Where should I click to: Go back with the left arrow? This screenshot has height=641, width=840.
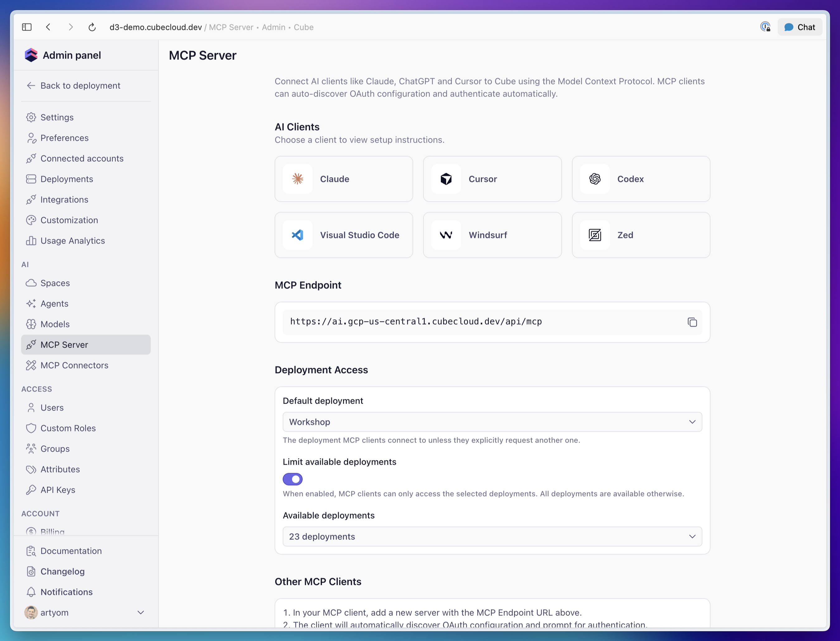pyautogui.click(x=49, y=27)
